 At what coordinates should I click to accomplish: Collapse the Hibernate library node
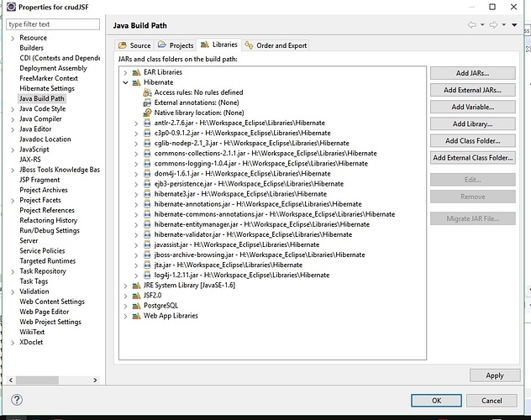(126, 82)
